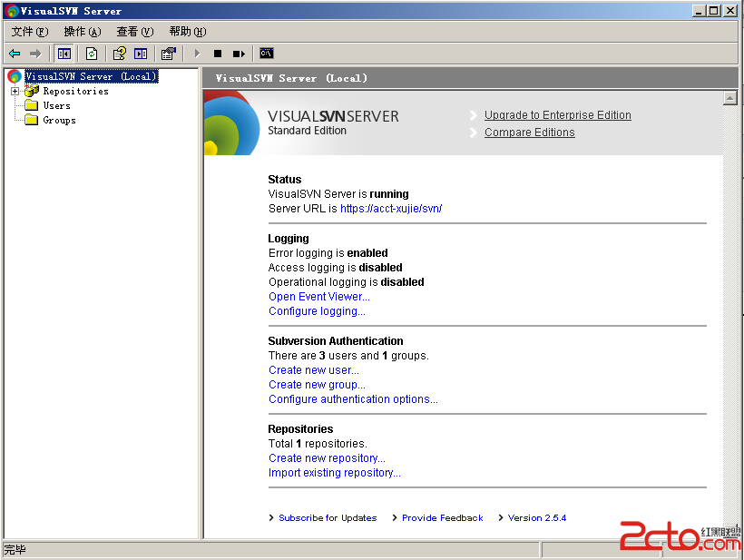Click the Forward arrow toolbar icon

35,54
